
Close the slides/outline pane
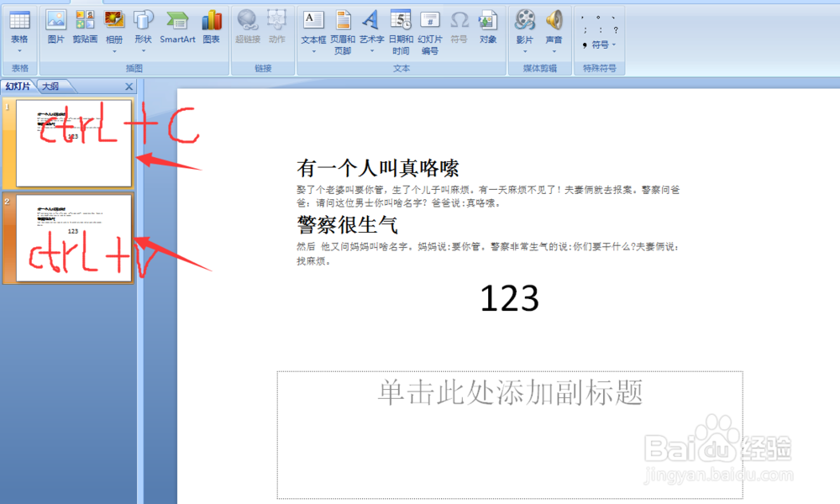(129, 87)
